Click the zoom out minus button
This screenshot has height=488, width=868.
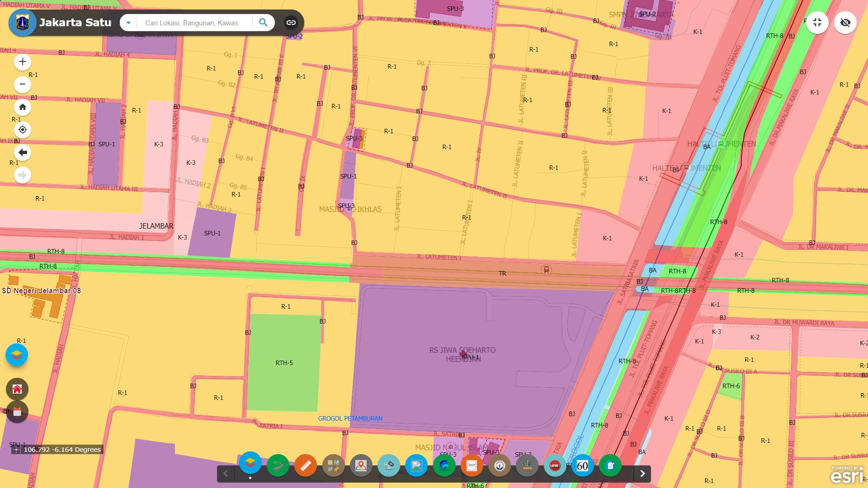pos(23,84)
